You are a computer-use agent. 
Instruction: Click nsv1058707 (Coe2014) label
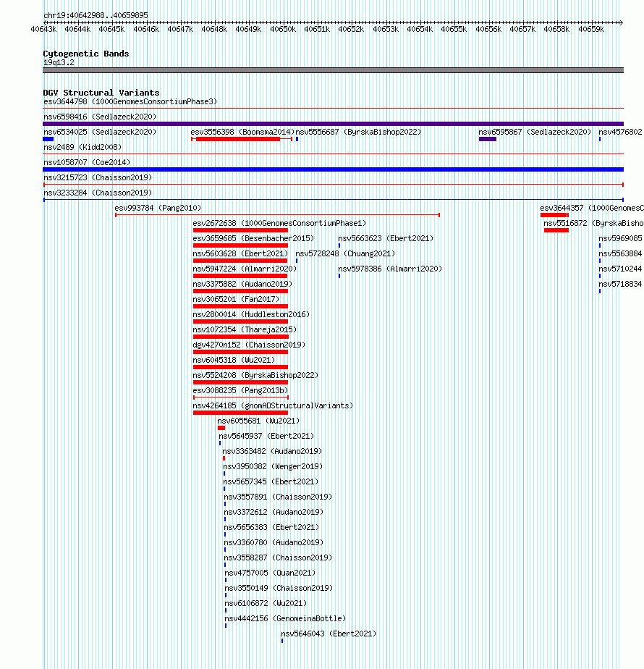coord(87,162)
